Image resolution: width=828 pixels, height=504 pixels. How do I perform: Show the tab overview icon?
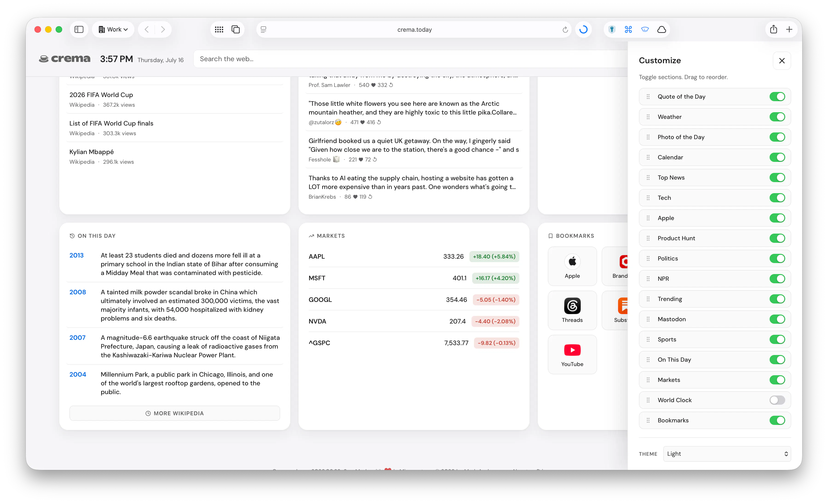(x=236, y=30)
